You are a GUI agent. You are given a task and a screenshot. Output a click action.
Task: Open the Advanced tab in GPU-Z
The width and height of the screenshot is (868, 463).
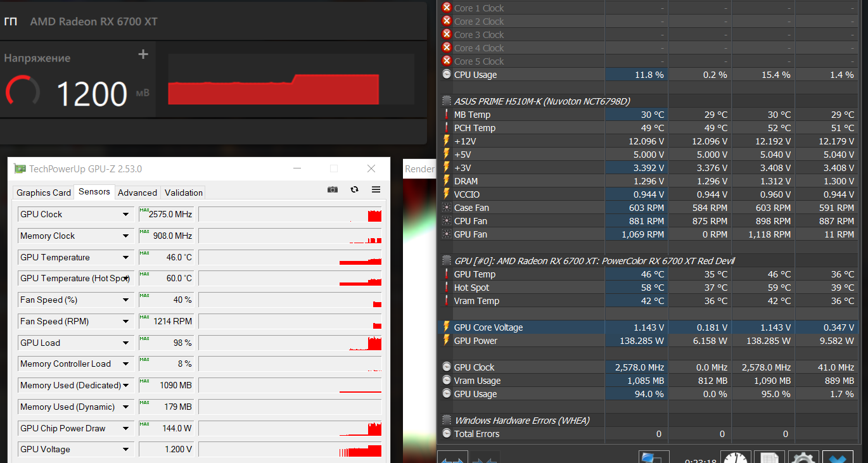click(x=137, y=193)
